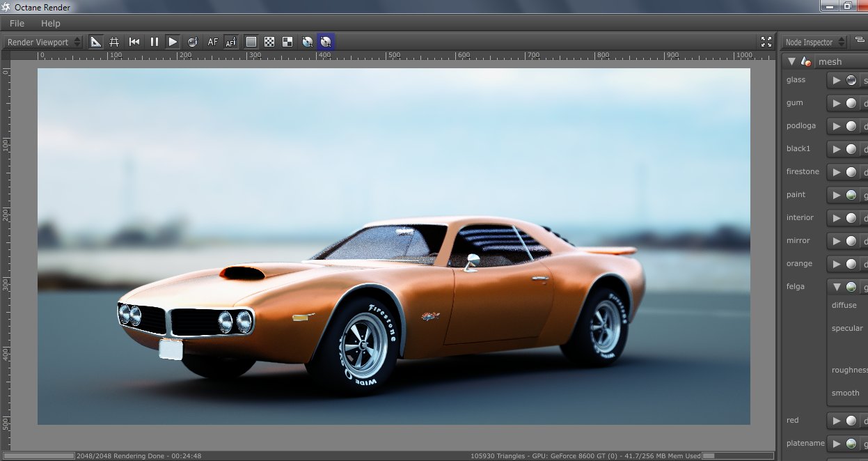The width and height of the screenshot is (868, 461).
Task: Expand the red material
Action: 836,421
